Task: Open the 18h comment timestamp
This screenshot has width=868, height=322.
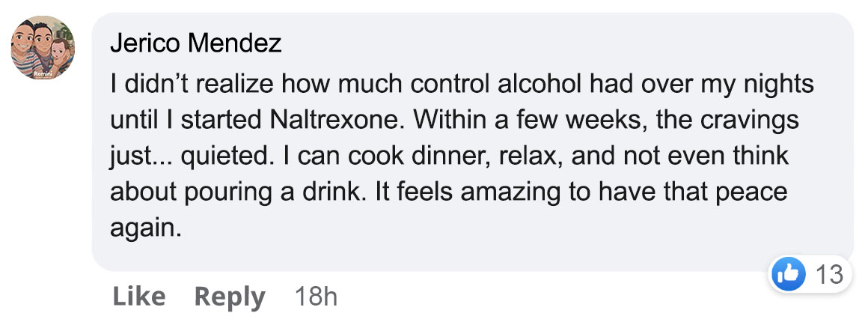Action: pos(316,297)
